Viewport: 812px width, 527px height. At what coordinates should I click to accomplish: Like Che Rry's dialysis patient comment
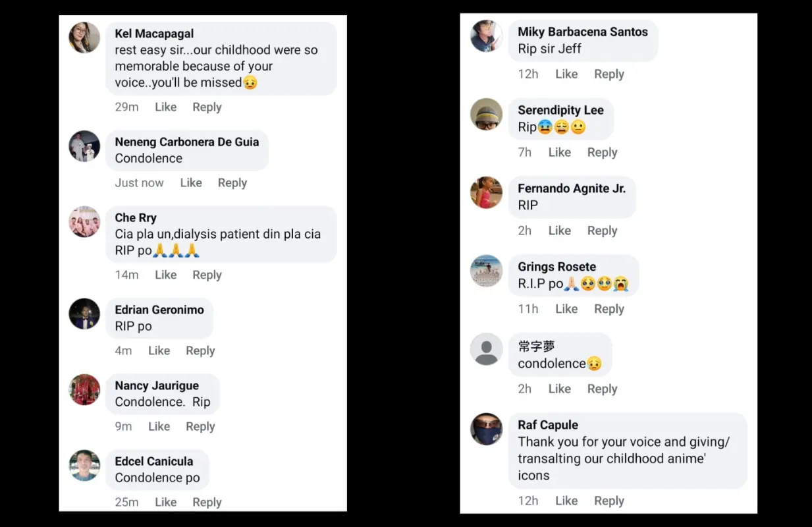click(165, 275)
